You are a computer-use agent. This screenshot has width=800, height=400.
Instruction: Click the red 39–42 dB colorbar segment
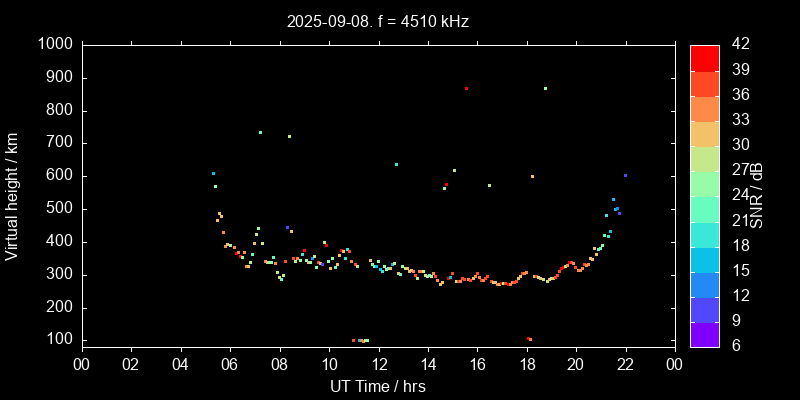point(704,57)
